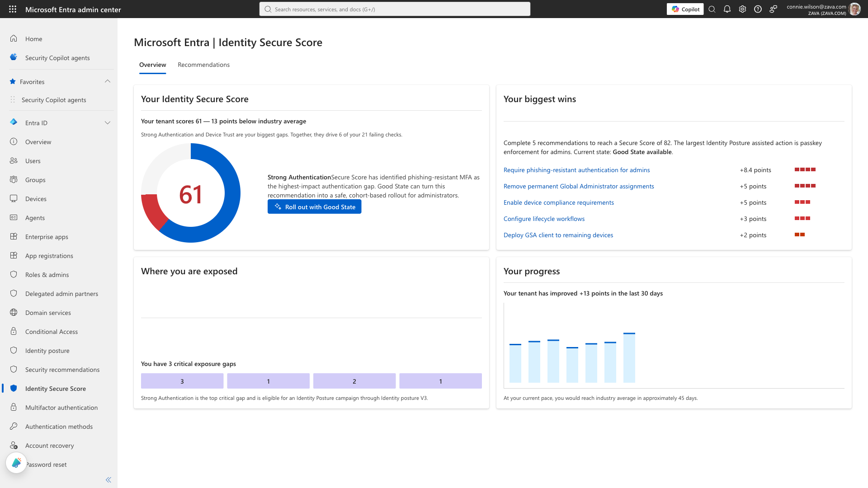Click the Favorites star icon
This screenshot has height=488, width=868.
(x=13, y=82)
